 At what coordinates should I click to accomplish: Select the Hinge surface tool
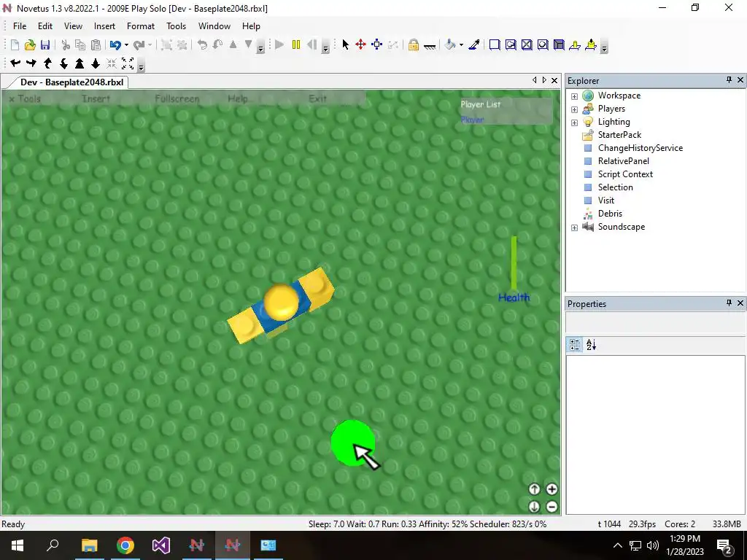tap(575, 44)
